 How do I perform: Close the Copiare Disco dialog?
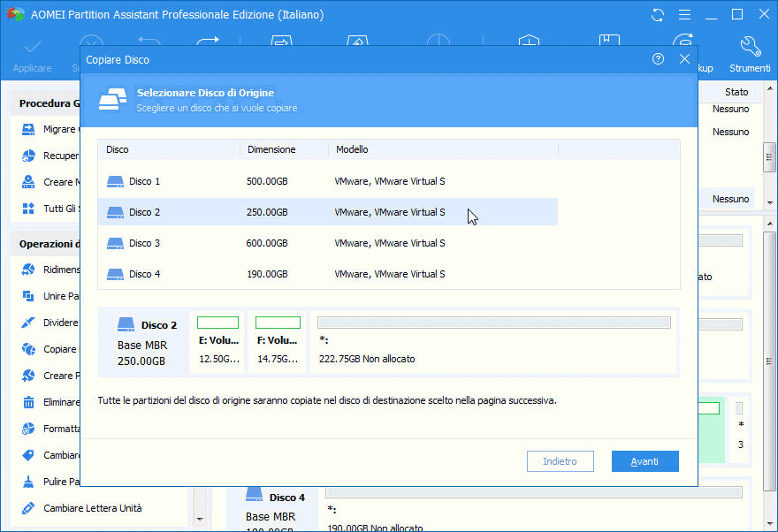pos(684,59)
